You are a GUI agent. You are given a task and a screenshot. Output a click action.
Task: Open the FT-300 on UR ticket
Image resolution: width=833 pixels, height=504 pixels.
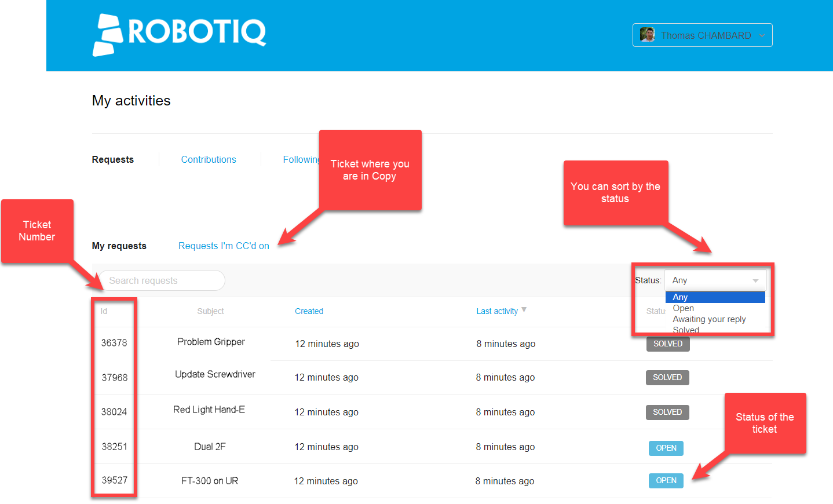click(x=211, y=481)
